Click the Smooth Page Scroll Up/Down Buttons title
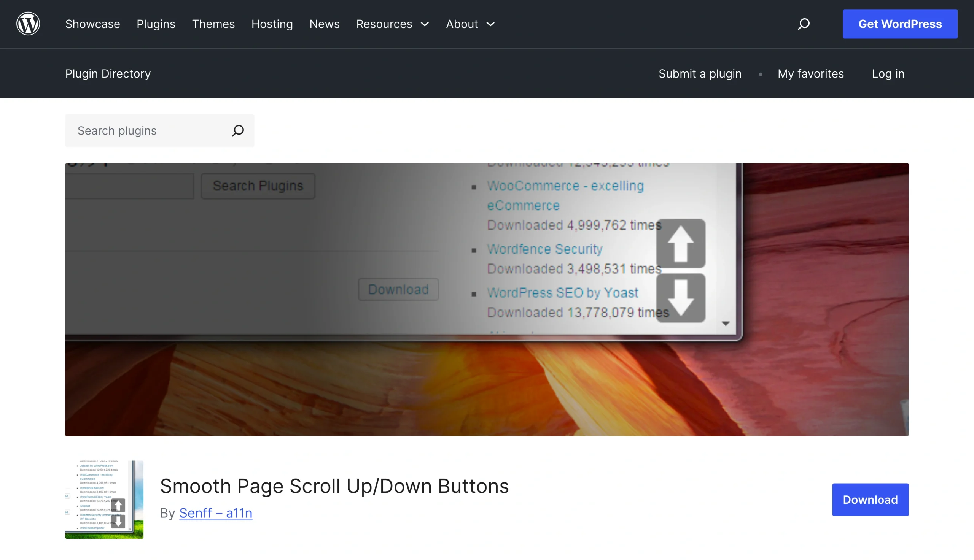This screenshot has width=974, height=560. 334,486
